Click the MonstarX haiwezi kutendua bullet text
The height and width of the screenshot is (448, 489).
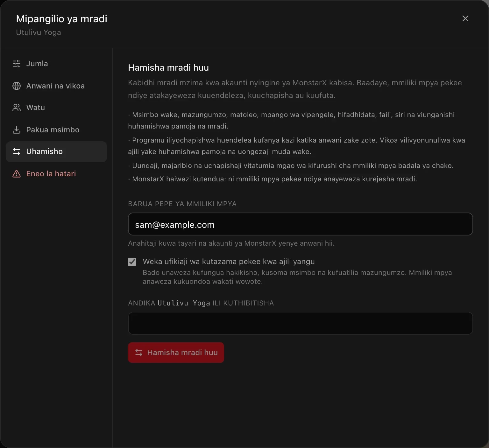tap(273, 179)
